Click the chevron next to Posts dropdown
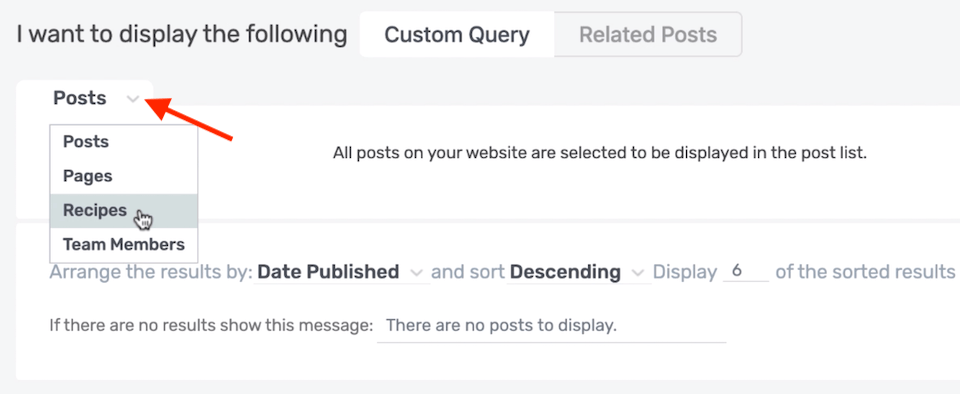The image size is (960, 394). click(x=133, y=99)
